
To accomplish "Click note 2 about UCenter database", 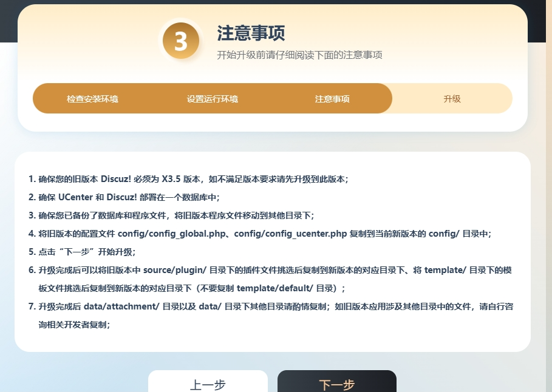I will click(128, 197).
